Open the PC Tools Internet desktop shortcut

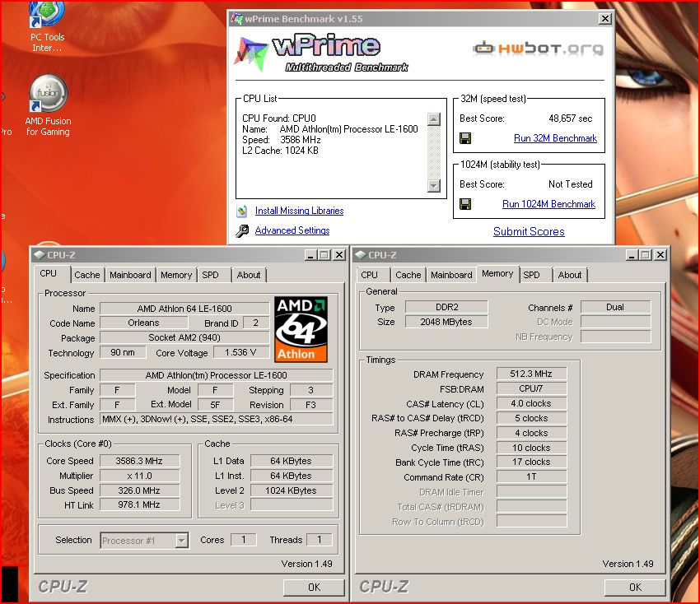(x=47, y=27)
